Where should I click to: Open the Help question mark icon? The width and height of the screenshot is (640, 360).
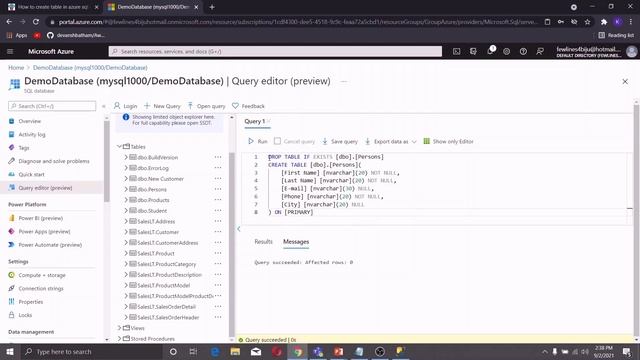click(x=523, y=51)
